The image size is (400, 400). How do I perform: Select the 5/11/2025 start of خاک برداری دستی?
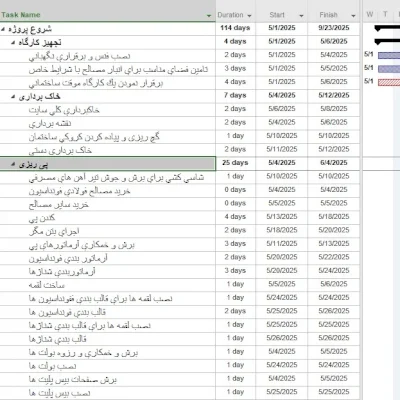282,149
